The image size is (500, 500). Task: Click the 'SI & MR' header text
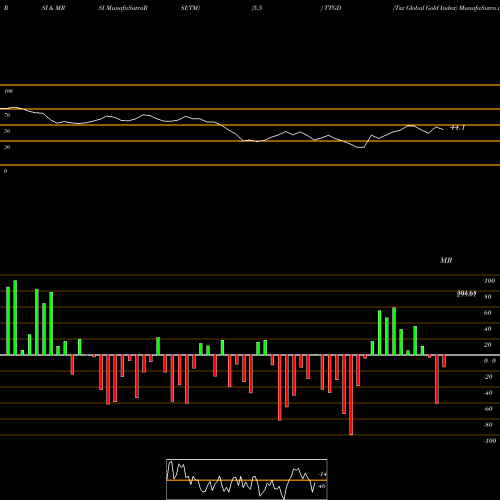(53, 8)
